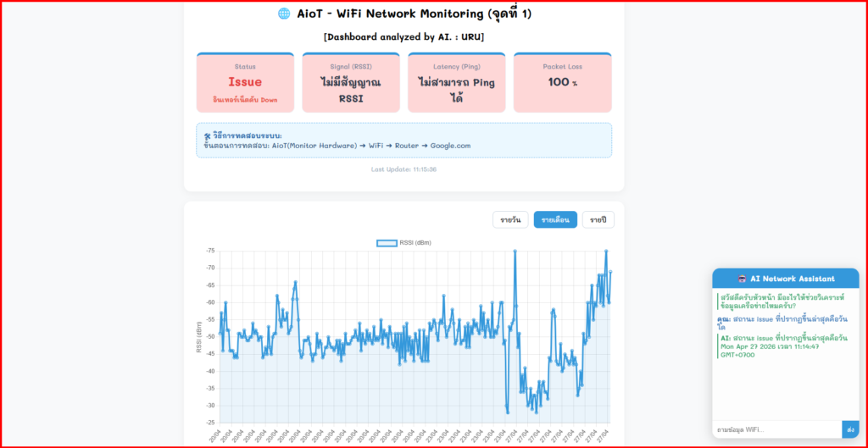
Task: Click the Latency (Ping) card
Action: (x=456, y=82)
